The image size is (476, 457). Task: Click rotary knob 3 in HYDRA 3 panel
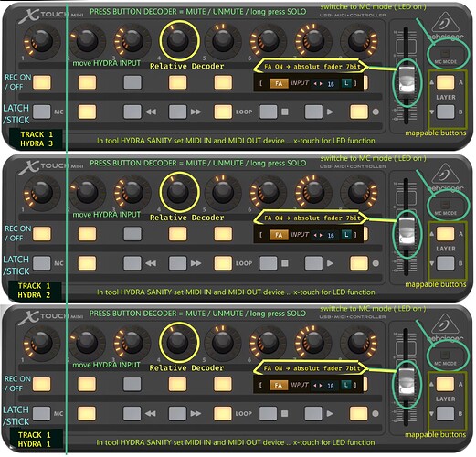point(132,41)
